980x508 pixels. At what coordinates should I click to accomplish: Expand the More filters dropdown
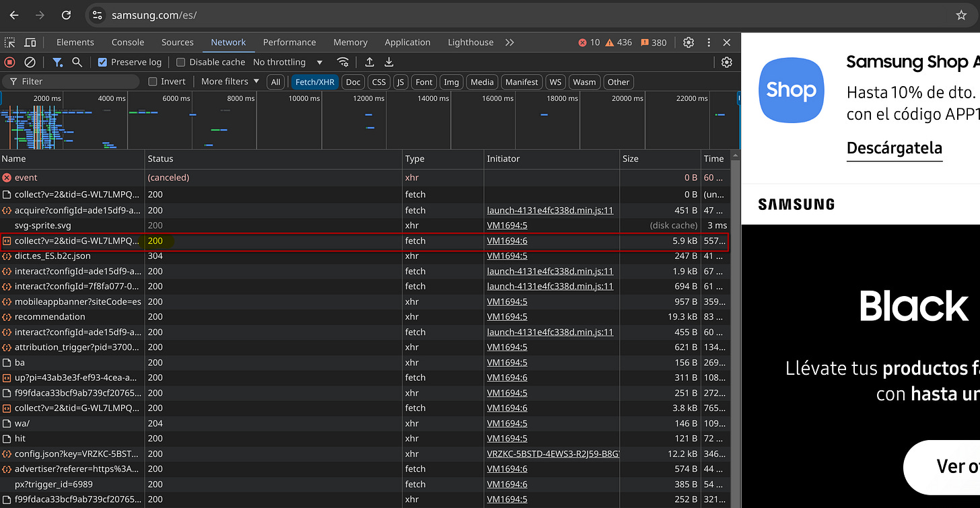(x=230, y=81)
